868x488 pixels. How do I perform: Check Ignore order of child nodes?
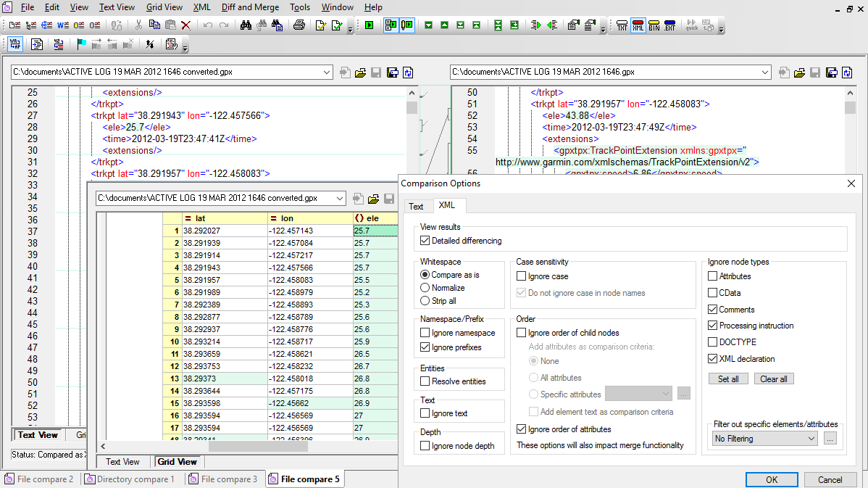point(522,333)
